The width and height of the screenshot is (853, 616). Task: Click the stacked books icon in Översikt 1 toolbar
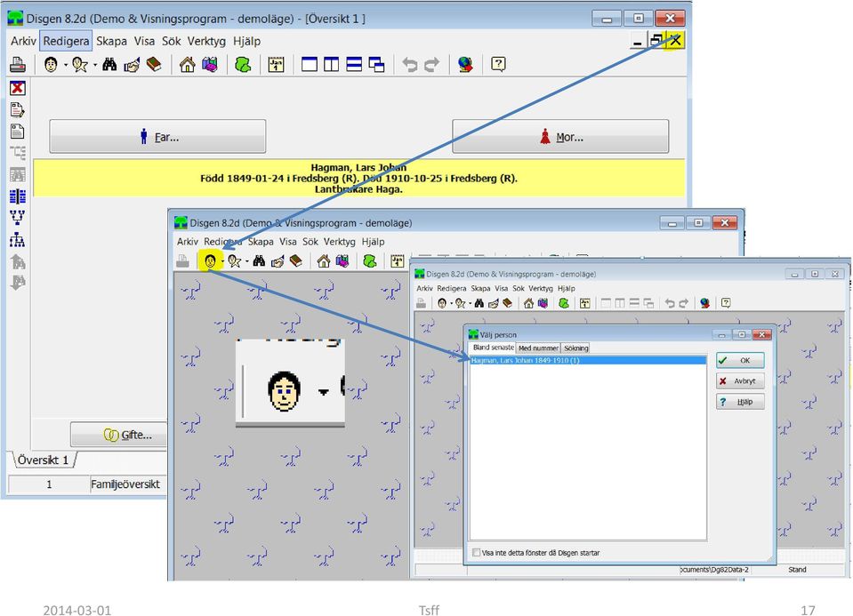coord(209,65)
